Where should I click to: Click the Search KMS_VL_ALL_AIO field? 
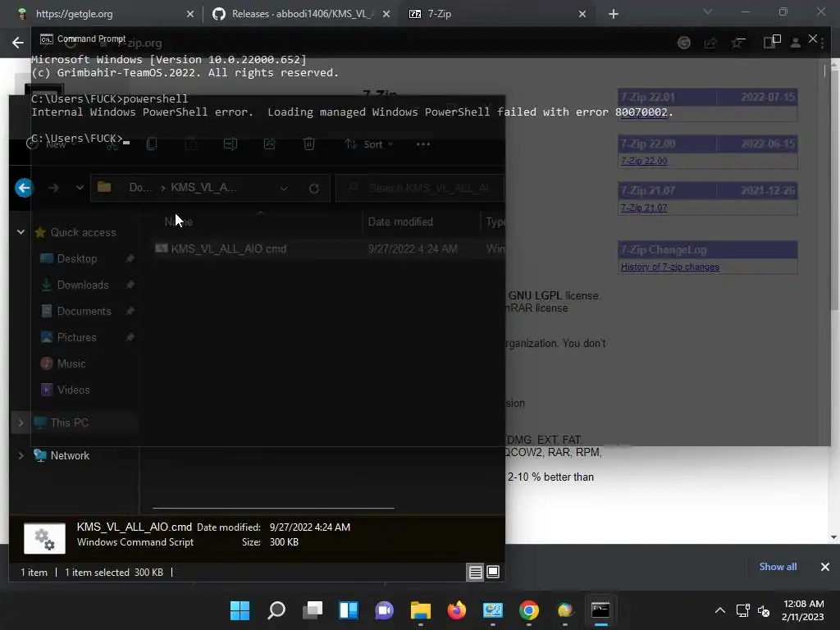420,188
